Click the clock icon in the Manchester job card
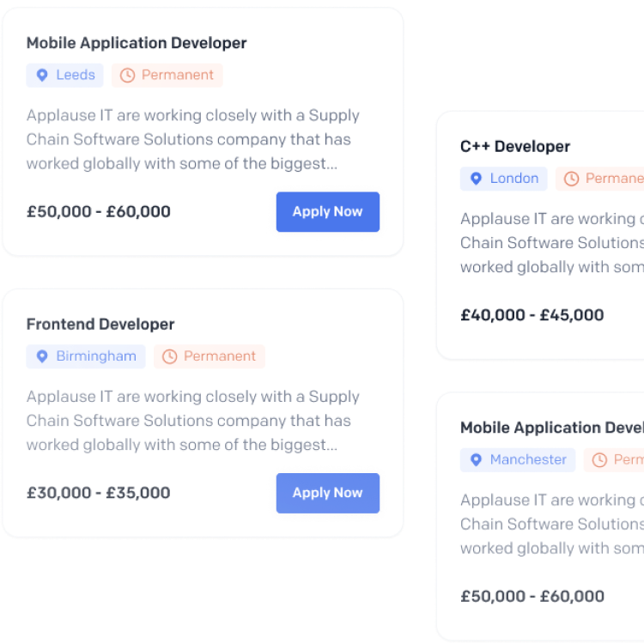 tap(599, 460)
